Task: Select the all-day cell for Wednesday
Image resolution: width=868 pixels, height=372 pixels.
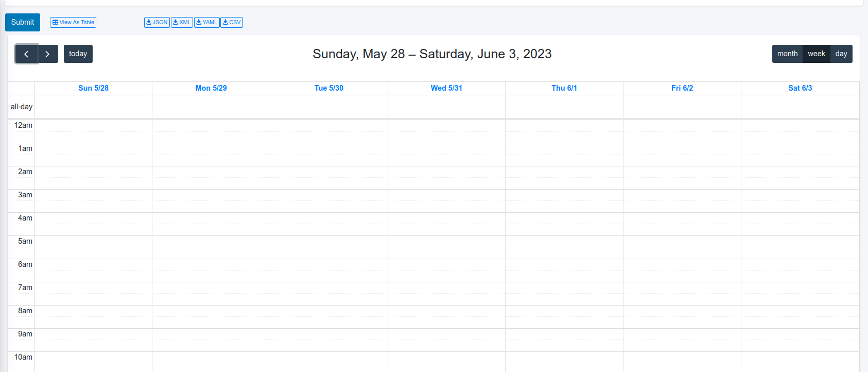Action: click(446, 107)
